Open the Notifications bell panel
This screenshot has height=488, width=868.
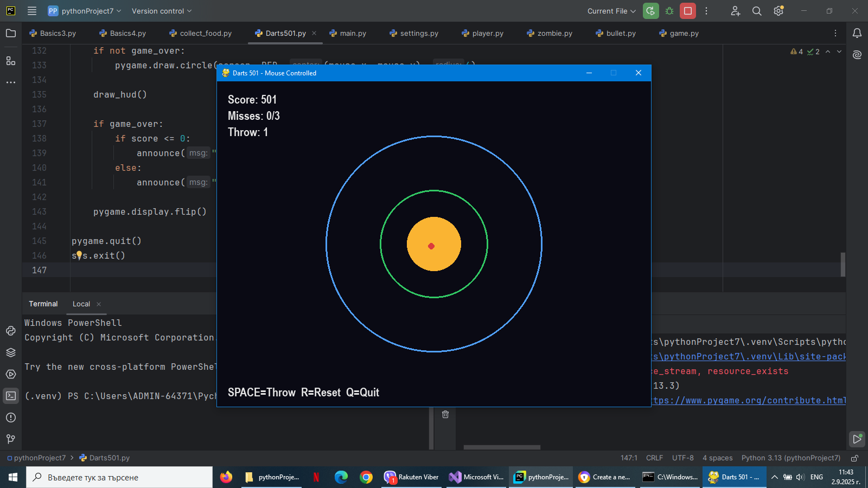pyautogui.click(x=857, y=33)
